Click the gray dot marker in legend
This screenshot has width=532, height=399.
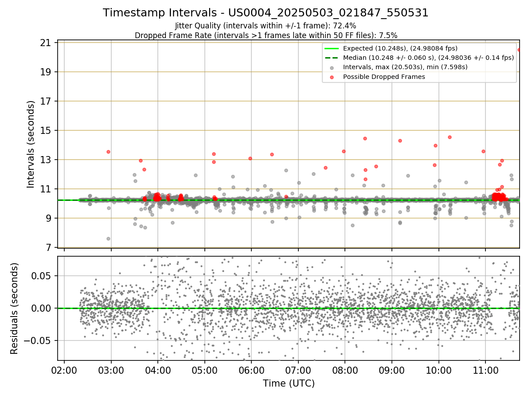(x=332, y=67)
